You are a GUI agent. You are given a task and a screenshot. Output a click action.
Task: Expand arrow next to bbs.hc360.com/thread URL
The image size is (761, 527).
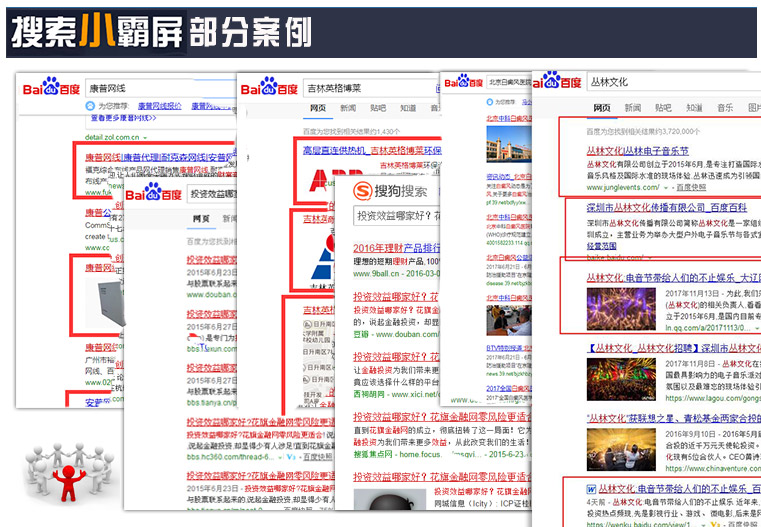281,457
